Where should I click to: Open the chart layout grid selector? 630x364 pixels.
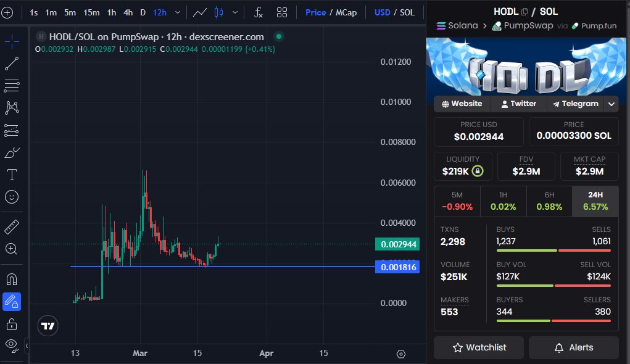coord(282,12)
